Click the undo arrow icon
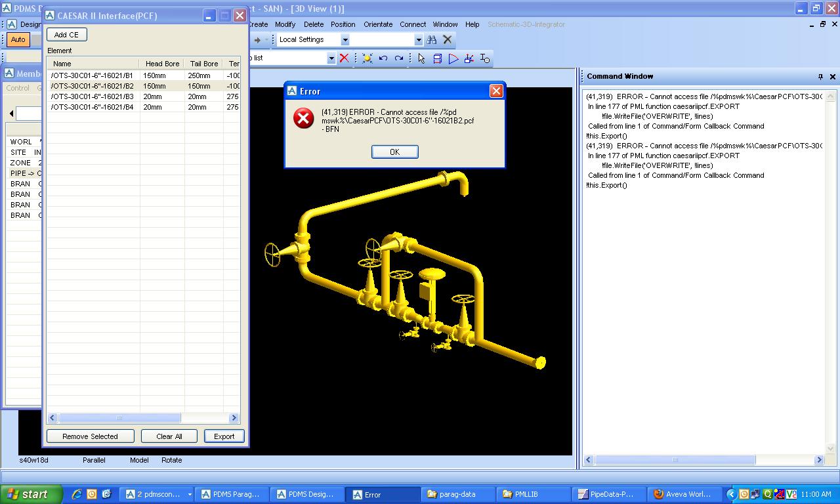 [383, 58]
